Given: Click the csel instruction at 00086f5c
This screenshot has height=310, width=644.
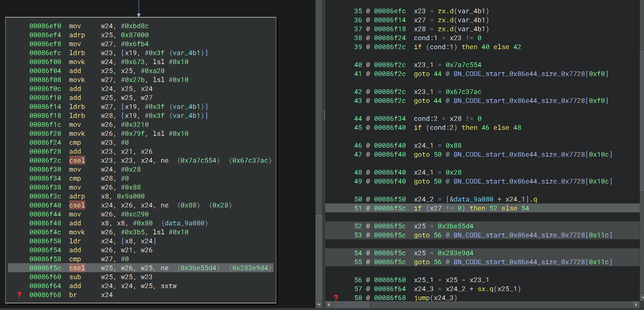Looking at the screenshot, I should pos(77,268).
